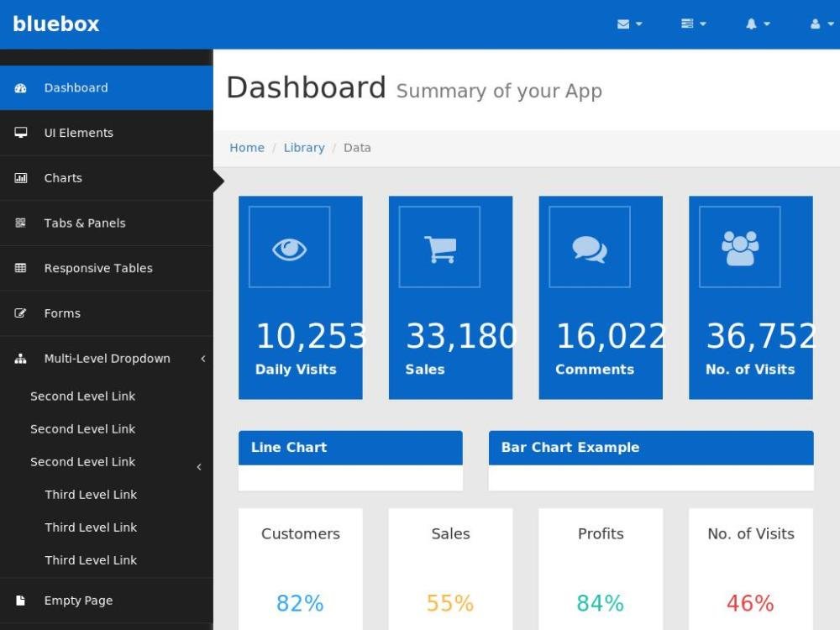Collapse the Multi-Level Dropdown chevron

pyautogui.click(x=202, y=359)
